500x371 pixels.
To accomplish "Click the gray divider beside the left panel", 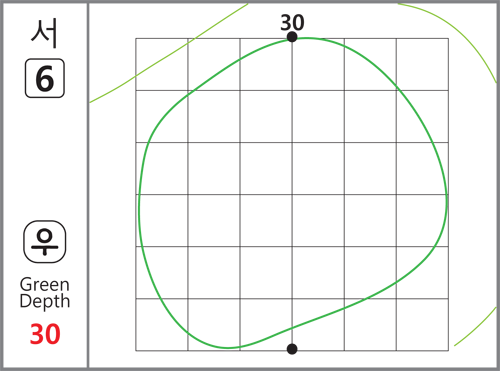I will (88, 185).
